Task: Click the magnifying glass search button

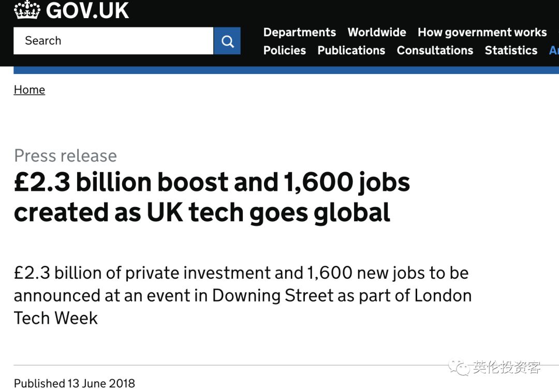Action: point(227,41)
